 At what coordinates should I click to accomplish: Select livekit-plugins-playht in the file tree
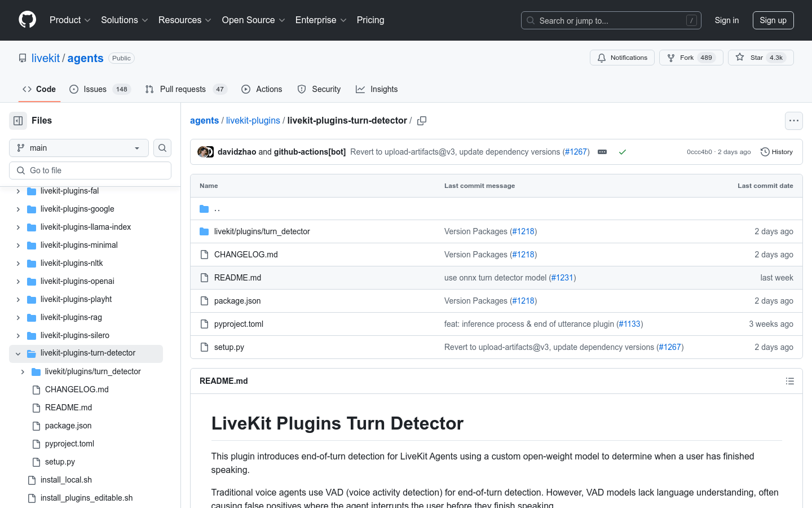point(76,299)
